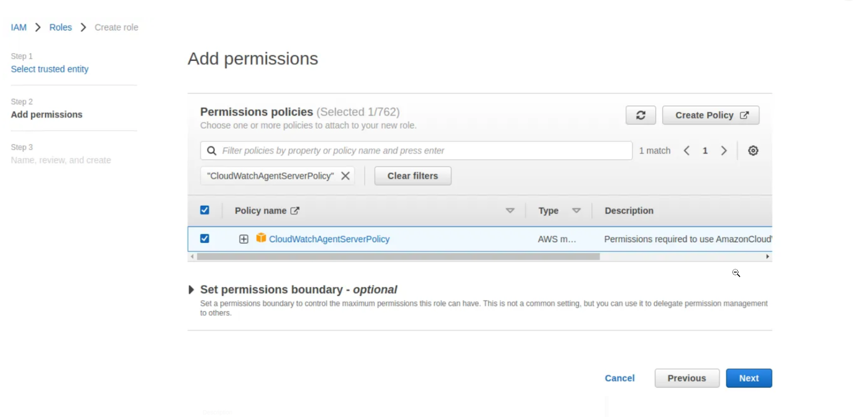This screenshot has width=868, height=417.
Task: Open table settings via the gear icon
Action: pyautogui.click(x=753, y=150)
